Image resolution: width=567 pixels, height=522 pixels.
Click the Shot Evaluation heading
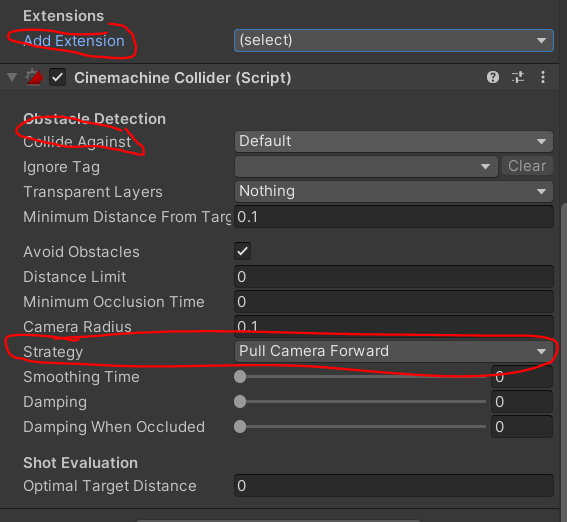click(x=80, y=463)
